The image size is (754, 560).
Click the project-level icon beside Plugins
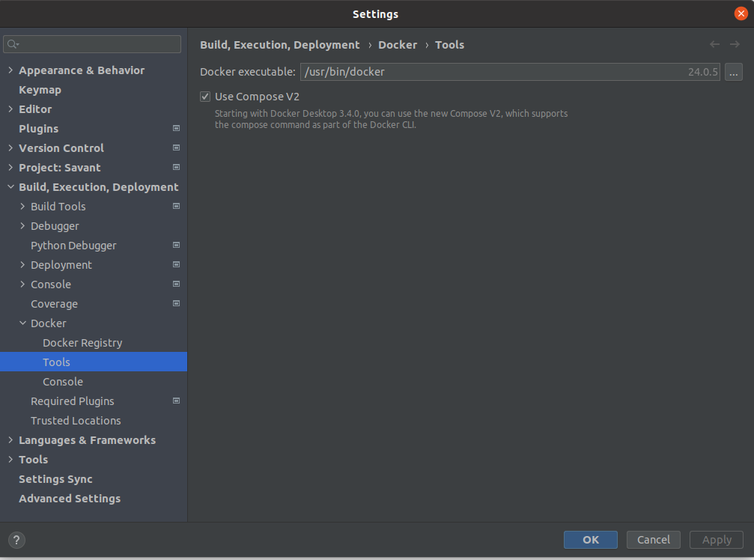point(176,129)
